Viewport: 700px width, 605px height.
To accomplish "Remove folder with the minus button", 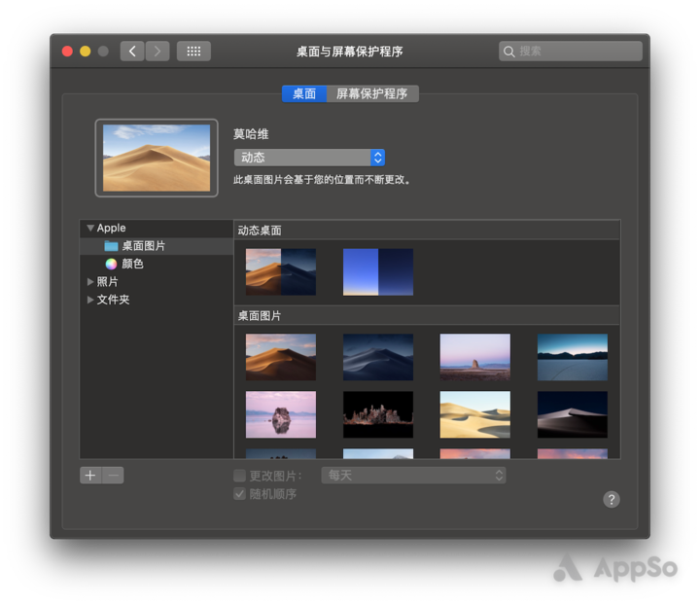I will click(113, 476).
